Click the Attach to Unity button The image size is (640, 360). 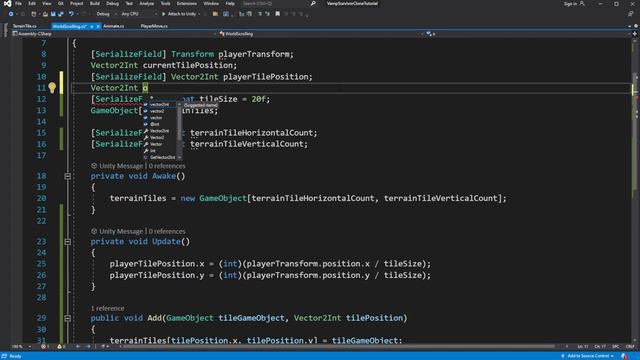point(179,14)
